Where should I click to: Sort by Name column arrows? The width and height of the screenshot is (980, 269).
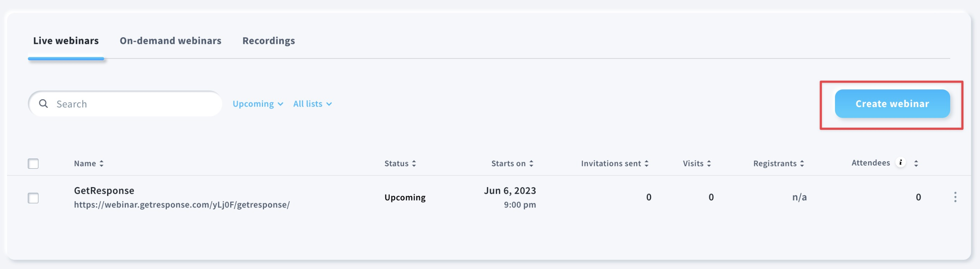point(102,164)
